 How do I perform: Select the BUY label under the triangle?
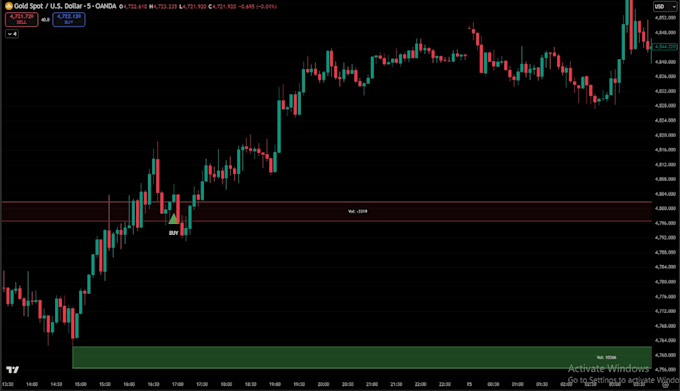[x=173, y=233]
